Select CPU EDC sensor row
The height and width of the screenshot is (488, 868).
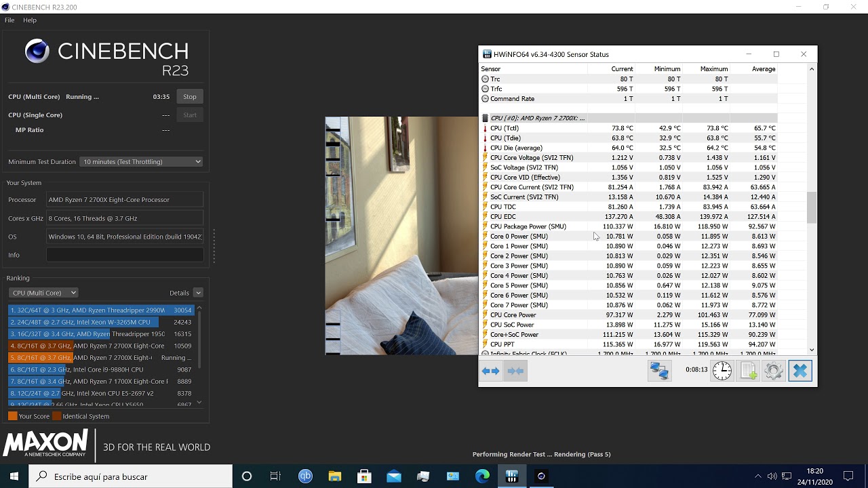click(x=629, y=217)
